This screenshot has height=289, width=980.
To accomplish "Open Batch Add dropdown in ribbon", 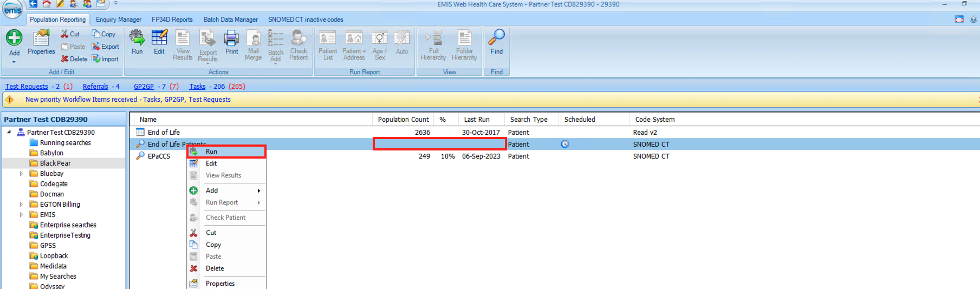I will point(275,63).
